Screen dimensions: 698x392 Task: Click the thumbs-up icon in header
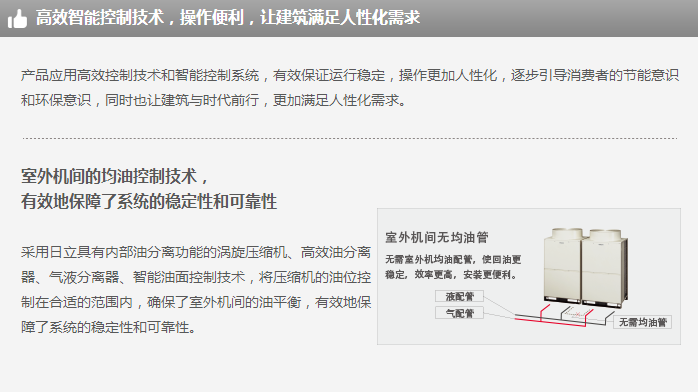(17, 19)
